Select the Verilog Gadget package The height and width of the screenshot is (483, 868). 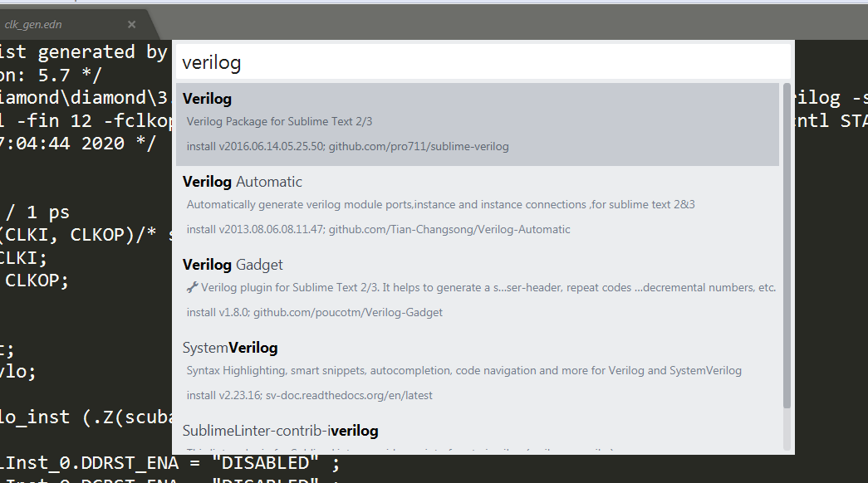477,290
